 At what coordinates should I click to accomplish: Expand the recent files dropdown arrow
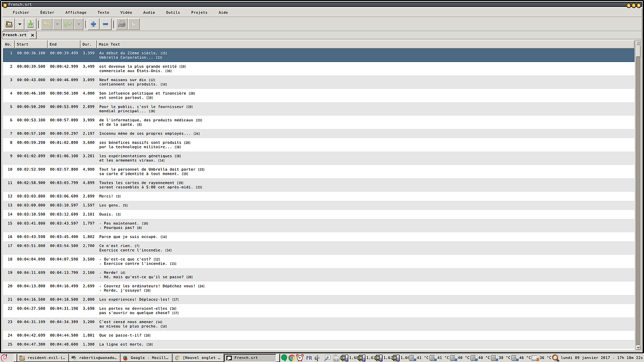[20, 24]
